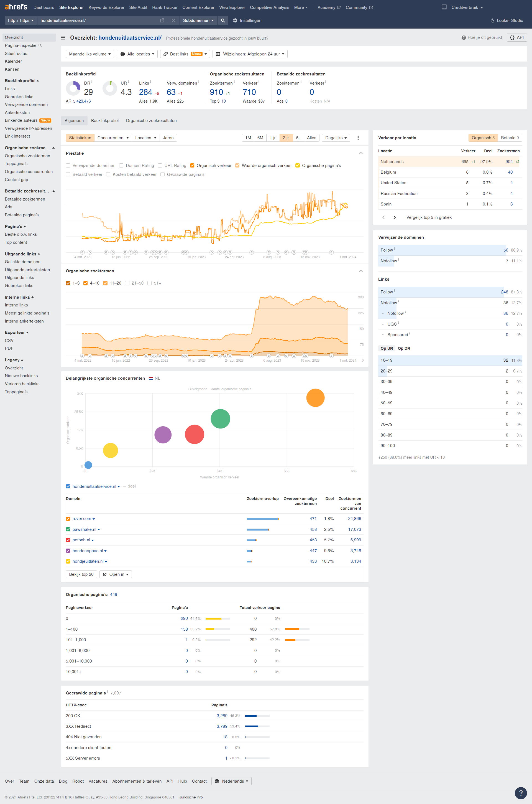This screenshot has width=532, height=804.
Task: Enable Betaald verkeer checkbox
Action: click(x=68, y=174)
